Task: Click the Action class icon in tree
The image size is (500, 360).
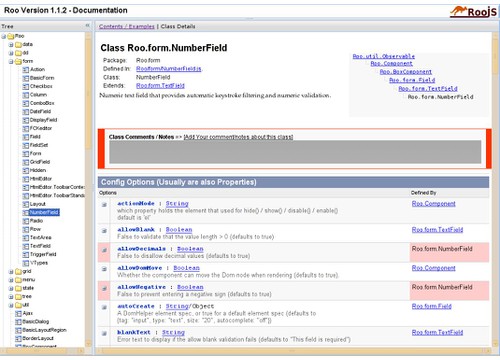Action: [26, 70]
